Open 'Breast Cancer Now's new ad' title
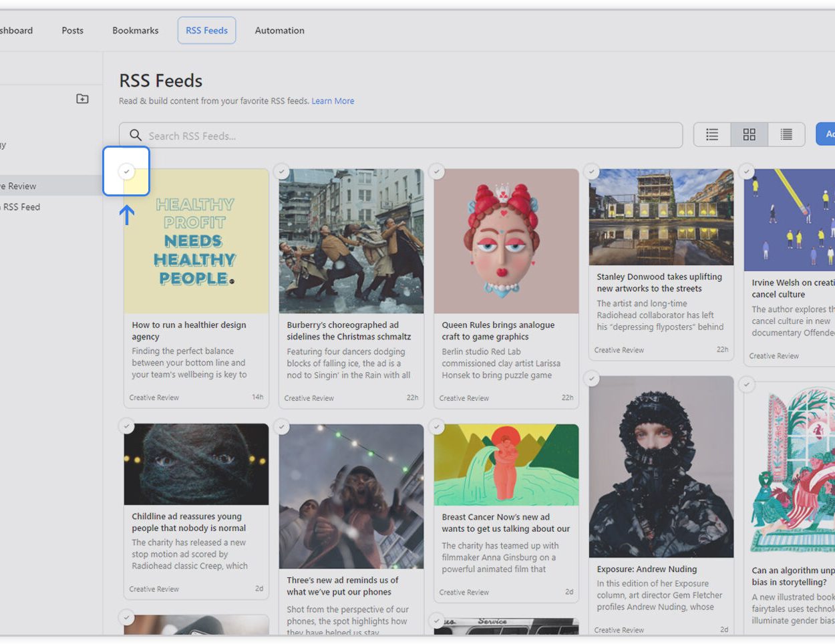 pos(506,522)
